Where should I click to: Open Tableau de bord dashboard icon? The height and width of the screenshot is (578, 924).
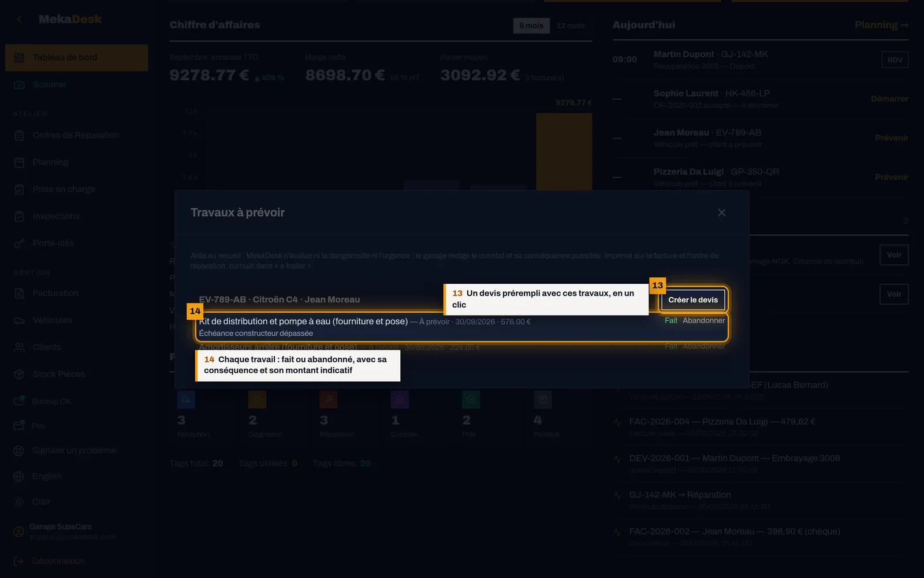(x=19, y=58)
